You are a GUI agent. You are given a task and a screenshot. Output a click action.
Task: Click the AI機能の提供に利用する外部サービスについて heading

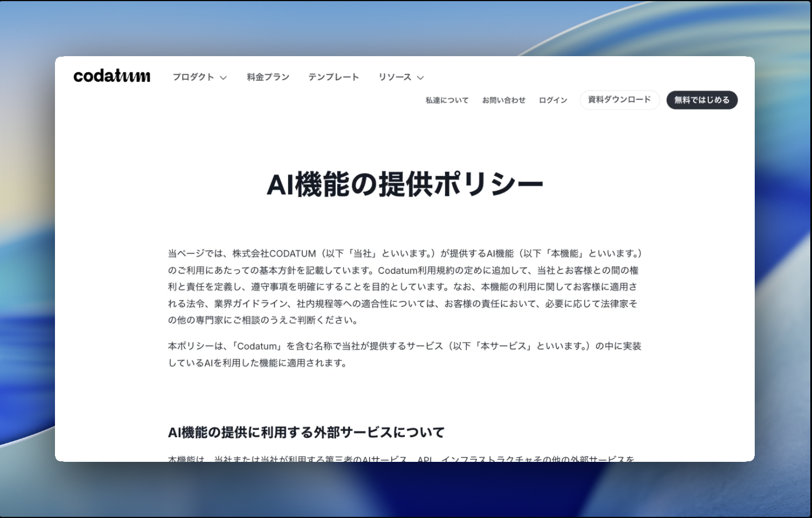point(306,433)
